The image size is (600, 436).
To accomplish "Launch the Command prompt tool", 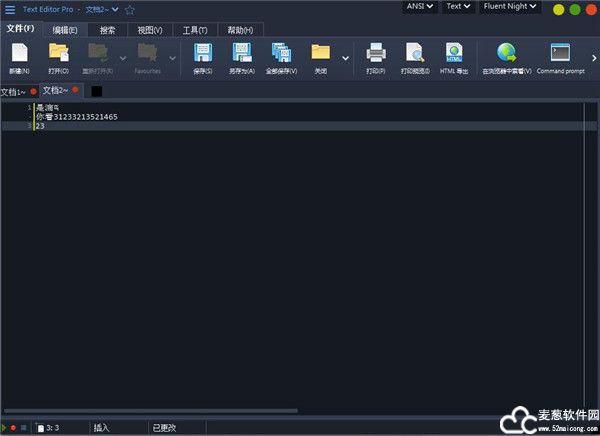I will (560, 54).
